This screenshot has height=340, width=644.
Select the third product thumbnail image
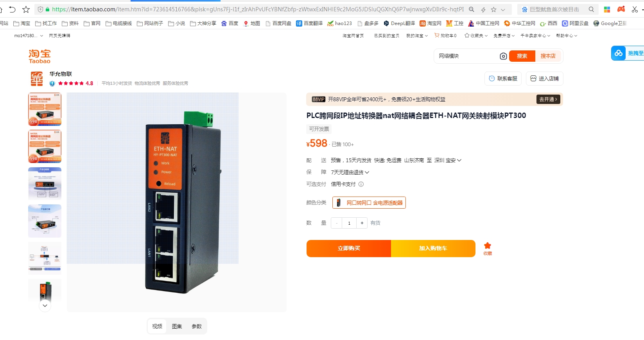tap(45, 184)
